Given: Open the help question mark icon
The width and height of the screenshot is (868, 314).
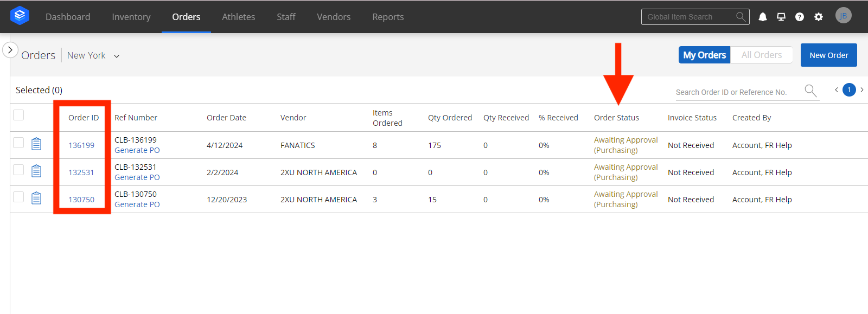Looking at the screenshot, I should coord(799,17).
